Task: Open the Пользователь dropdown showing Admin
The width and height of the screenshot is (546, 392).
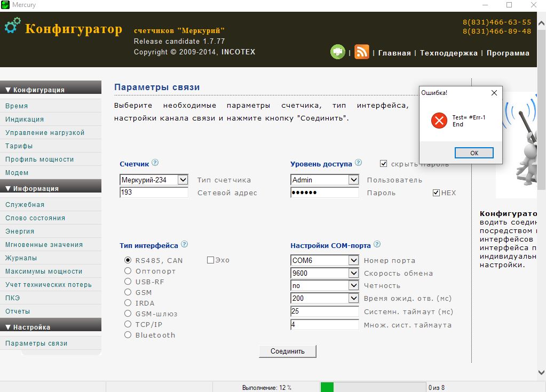Action: point(325,180)
